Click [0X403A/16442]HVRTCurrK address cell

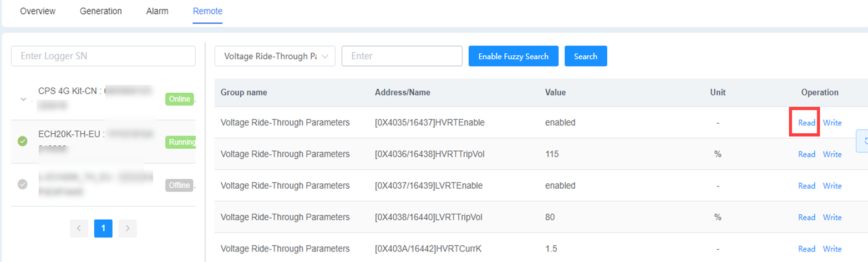pos(428,249)
